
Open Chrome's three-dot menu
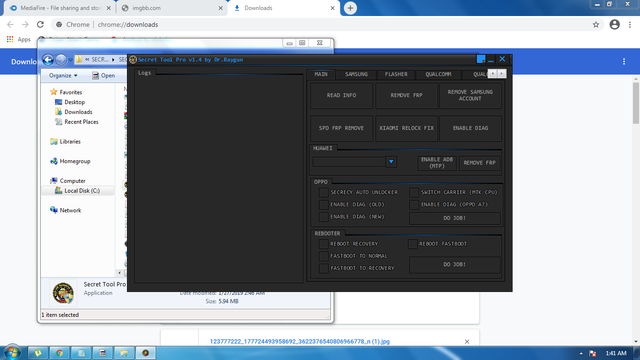[630, 24]
